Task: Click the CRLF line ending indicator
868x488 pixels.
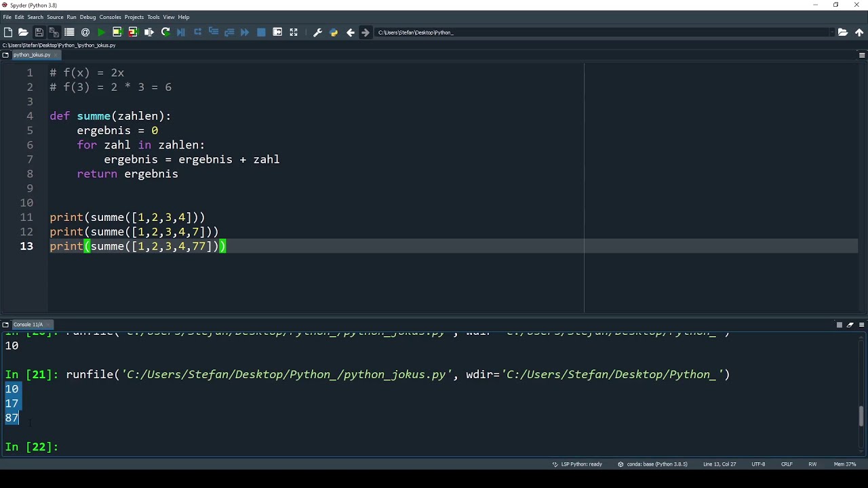Action: 787,464
